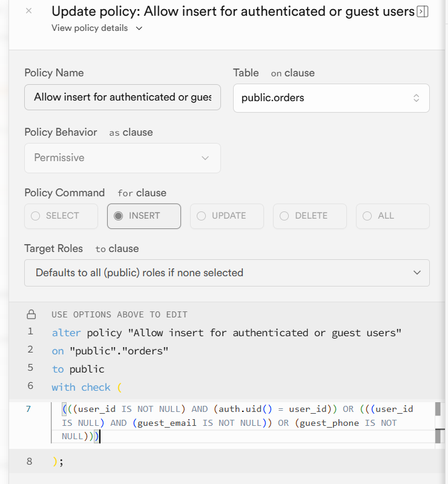Screen dimensions: 448x484
Task: Click the Policy Name input field
Action: (x=122, y=97)
